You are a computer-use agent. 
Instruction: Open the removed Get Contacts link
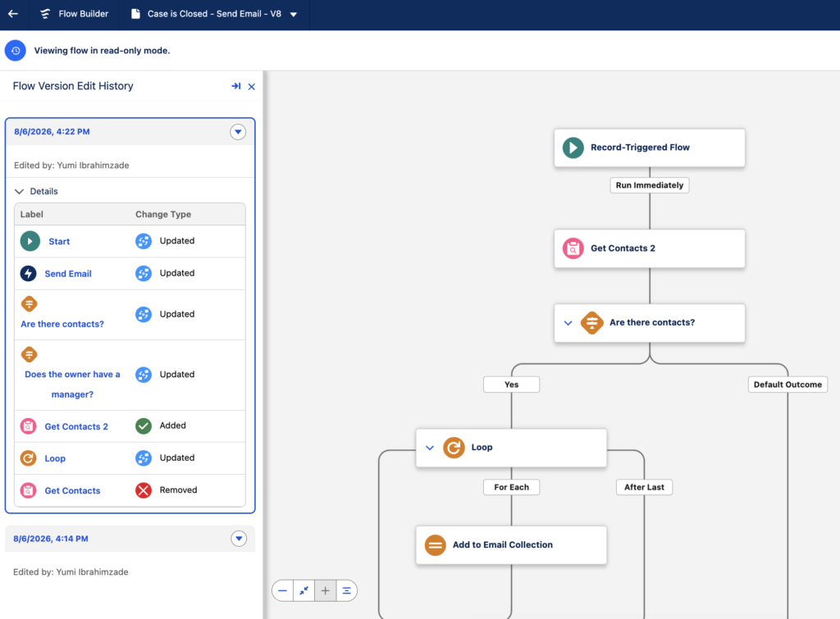(x=72, y=490)
